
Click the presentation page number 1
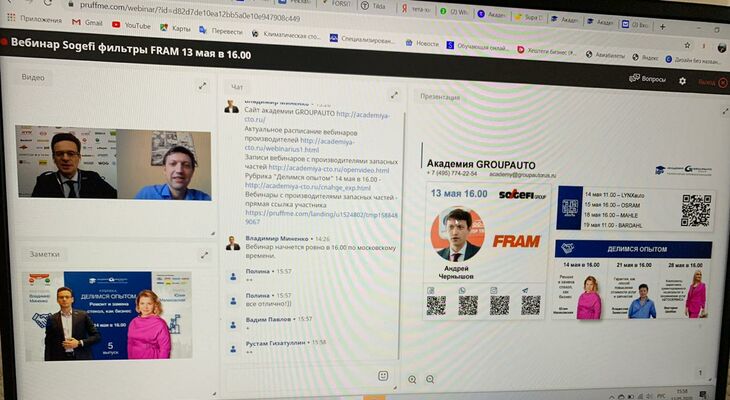[700, 373]
